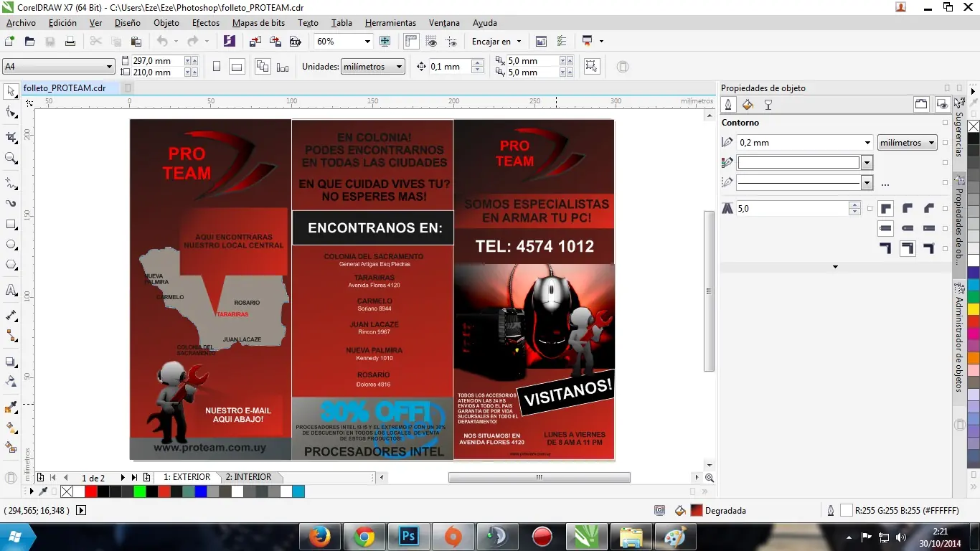Viewport: 980px width, 551px height.
Task: Open the Efectos menu
Action: click(206, 23)
